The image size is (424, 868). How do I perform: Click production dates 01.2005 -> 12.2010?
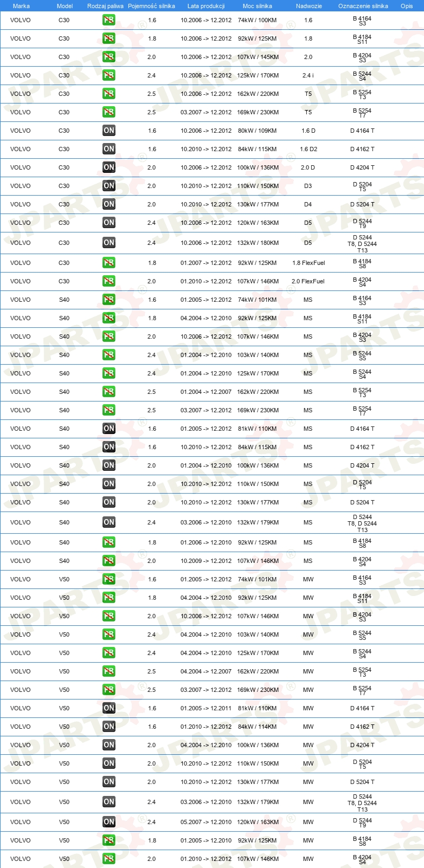point(206,840)
